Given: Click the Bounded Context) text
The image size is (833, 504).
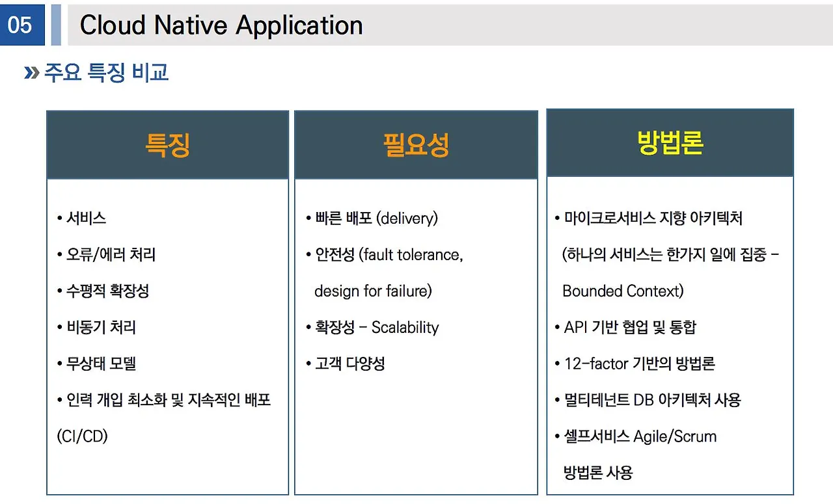Looking at the screenshot, I should 623,291.
